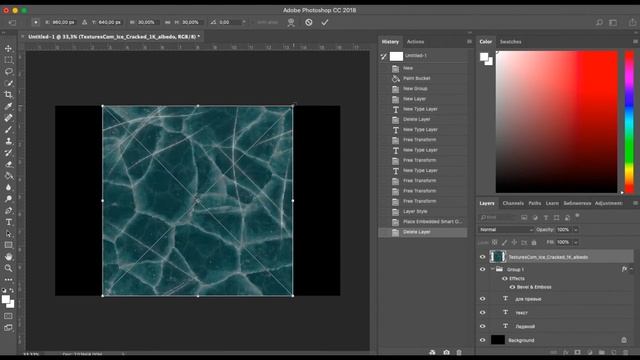Hide the 'Ледяной' text layer

(x=482, y=326)
